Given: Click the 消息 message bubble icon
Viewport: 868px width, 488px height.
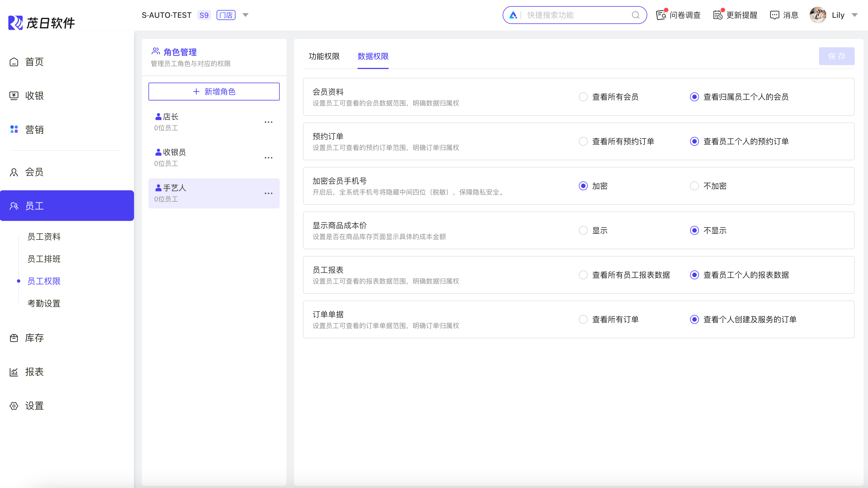Looking at the screenshot, I should 774,15.
